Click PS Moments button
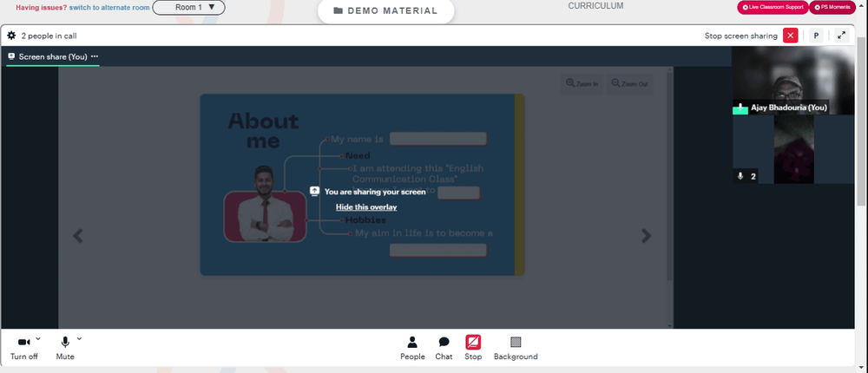 click(x=832, y=7)
